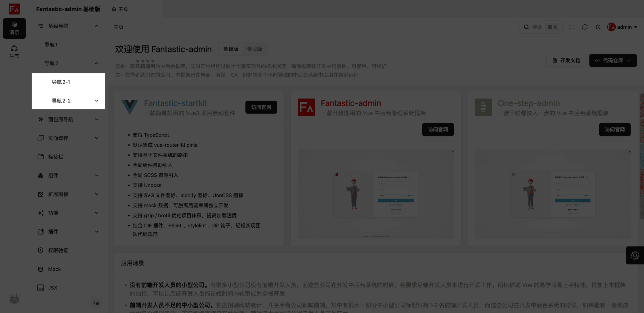Expand the 插件 chevron
This screenshot has width=644, height=313.
pyautogui.click(x=97, y=232)
